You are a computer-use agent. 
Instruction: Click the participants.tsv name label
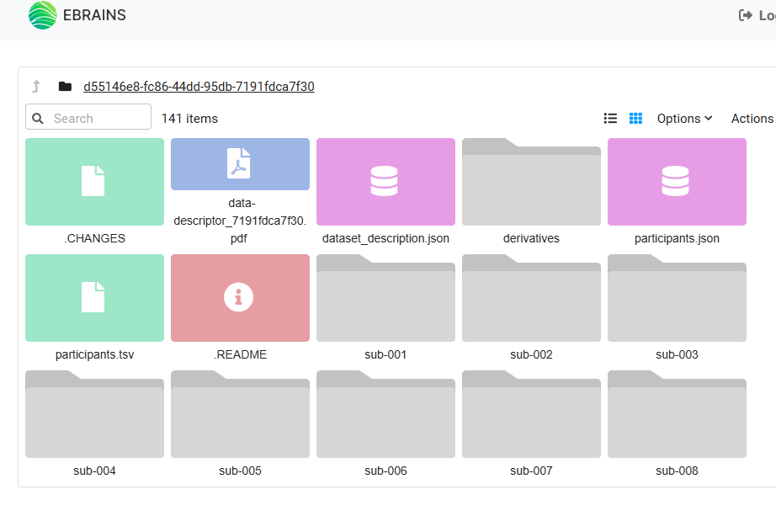click(x=94, y=355)
